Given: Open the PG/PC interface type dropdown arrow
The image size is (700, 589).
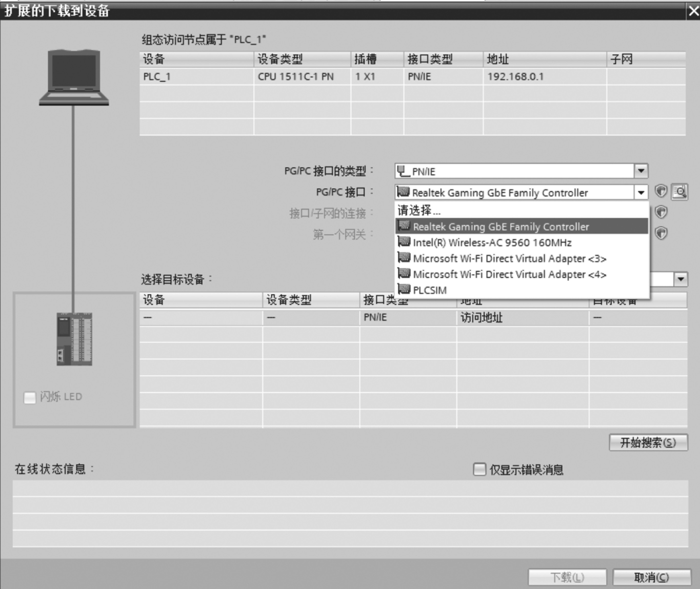Looking at the screenshot, I should [x=641, y=171].
